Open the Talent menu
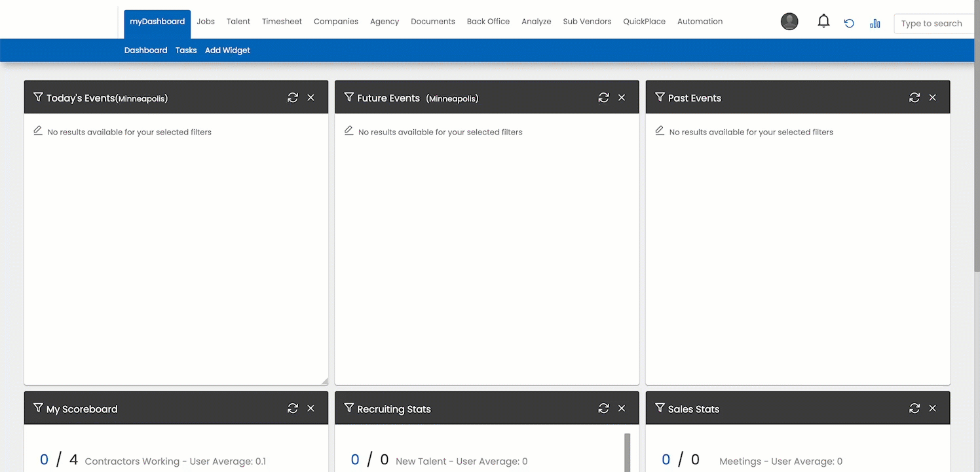This screenshot has height=472, width=980. (x=238, y=22)
